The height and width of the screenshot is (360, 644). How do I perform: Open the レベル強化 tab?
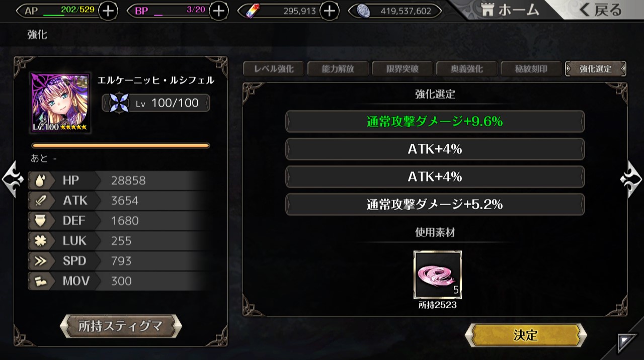(x=274, y=69)
